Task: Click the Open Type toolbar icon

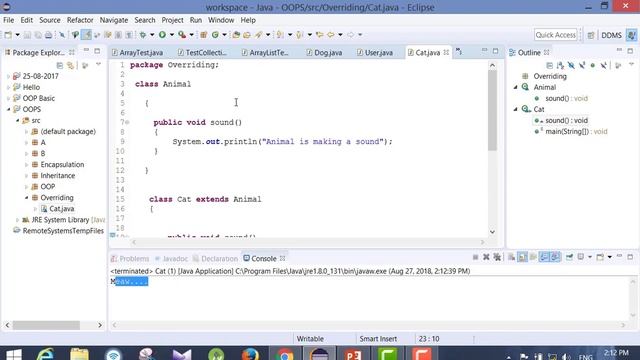Action: [236, 35]
